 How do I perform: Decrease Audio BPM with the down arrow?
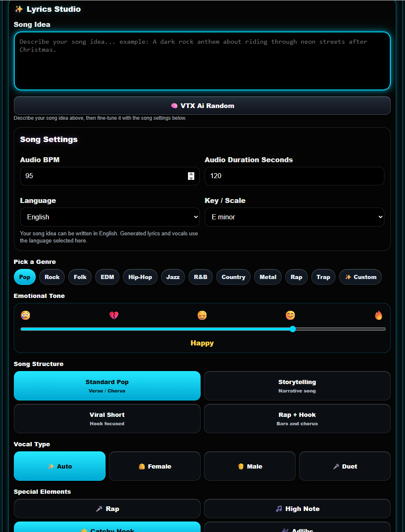191,178
